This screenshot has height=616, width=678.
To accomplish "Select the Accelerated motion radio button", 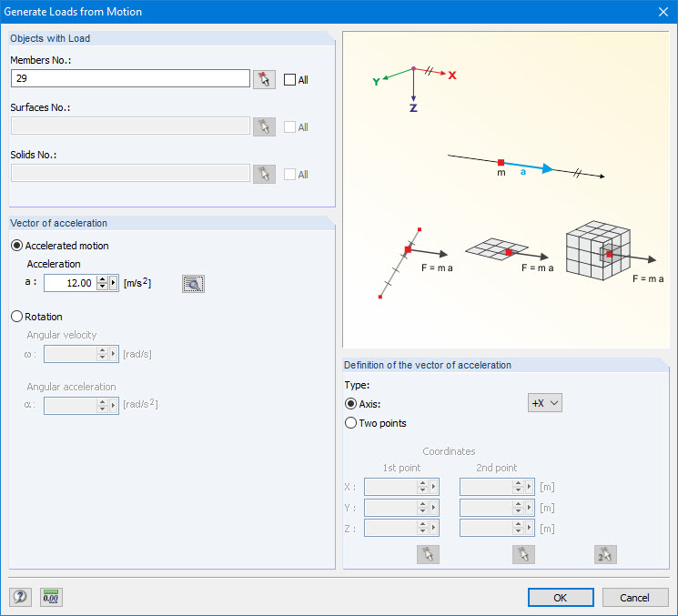I will [x=17, y=246].
